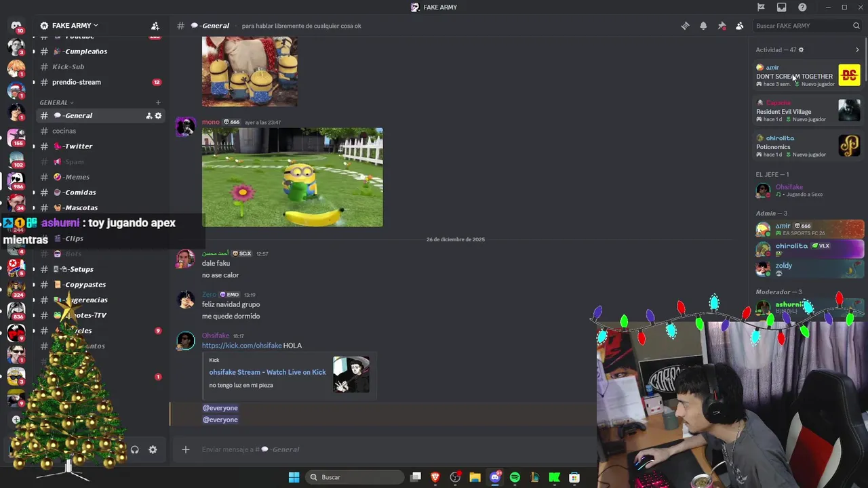Open Ohsifake username in chat message
Viewport: 868px width, 488px height.
[216, 335]
